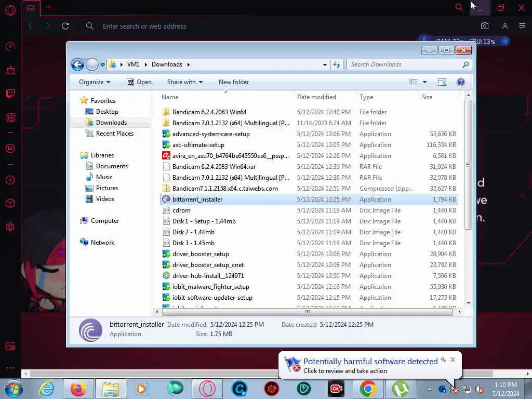Screen dimensions: 532x399
Task: Open recent locations dropdown arrow in Explorer
Action: [x=102, y=64]
